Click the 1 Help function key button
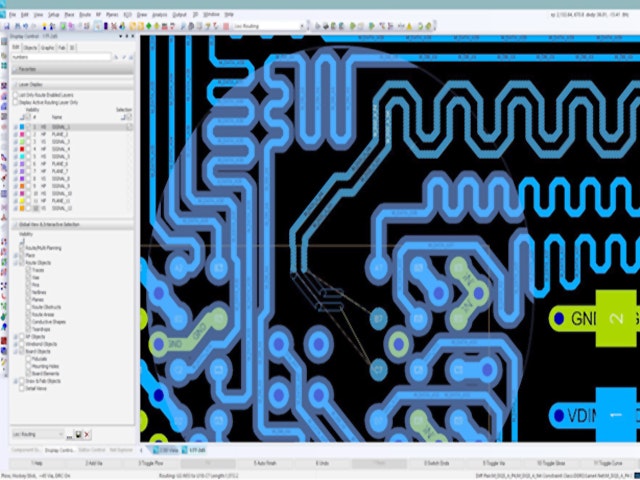The image size is (640, 480). 37,463
